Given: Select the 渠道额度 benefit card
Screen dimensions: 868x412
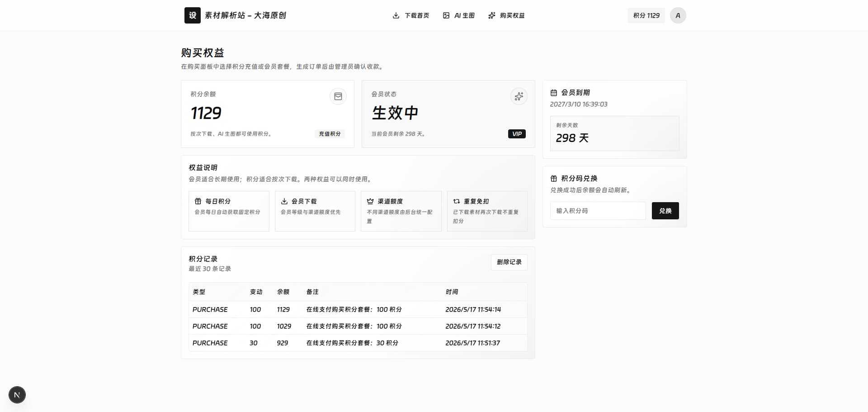Looking at the screenshot, I should click(x=401, y=211).
